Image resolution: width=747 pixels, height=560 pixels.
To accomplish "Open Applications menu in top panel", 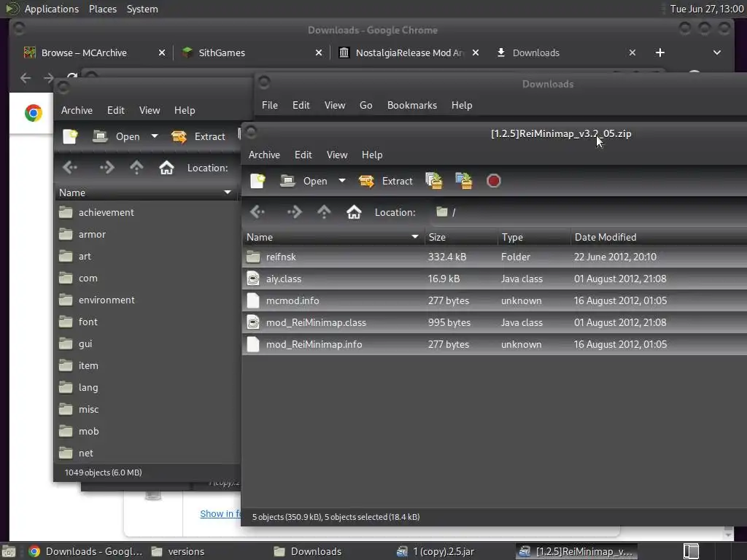I will [52, 9].
